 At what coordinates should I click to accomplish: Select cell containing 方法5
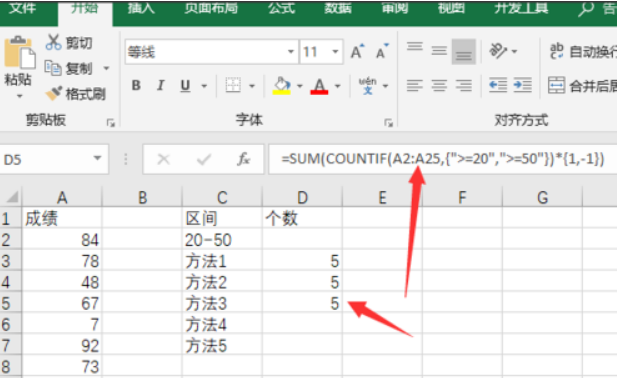pyautogui.click(x=222, y=346)
